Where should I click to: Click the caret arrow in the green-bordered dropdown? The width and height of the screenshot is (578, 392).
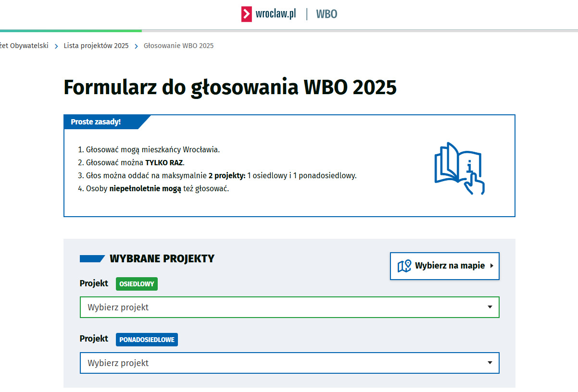tap(490, 307)
